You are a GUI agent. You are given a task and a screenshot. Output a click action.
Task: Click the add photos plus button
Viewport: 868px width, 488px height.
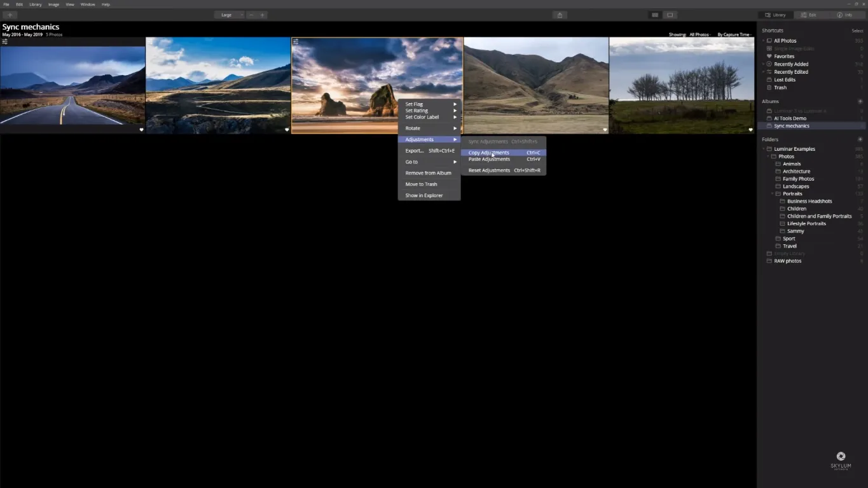10,15
